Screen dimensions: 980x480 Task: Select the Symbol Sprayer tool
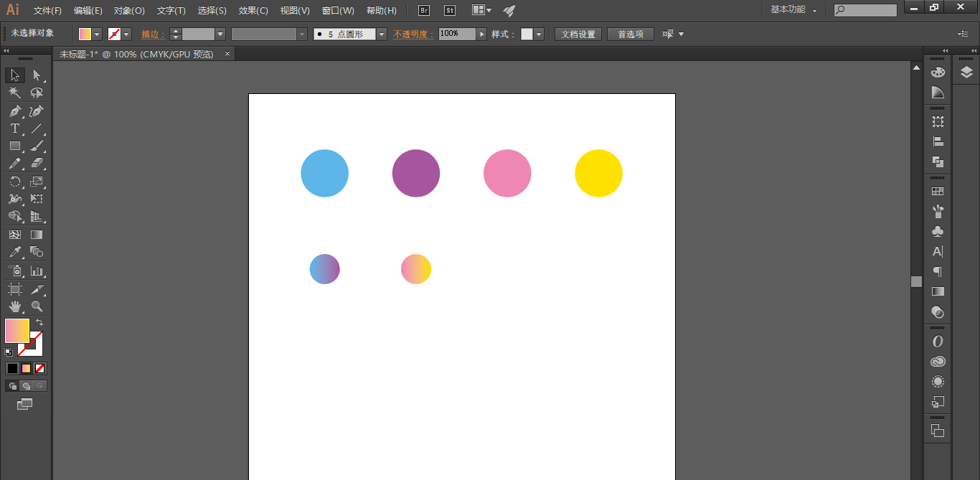point(15,270)
